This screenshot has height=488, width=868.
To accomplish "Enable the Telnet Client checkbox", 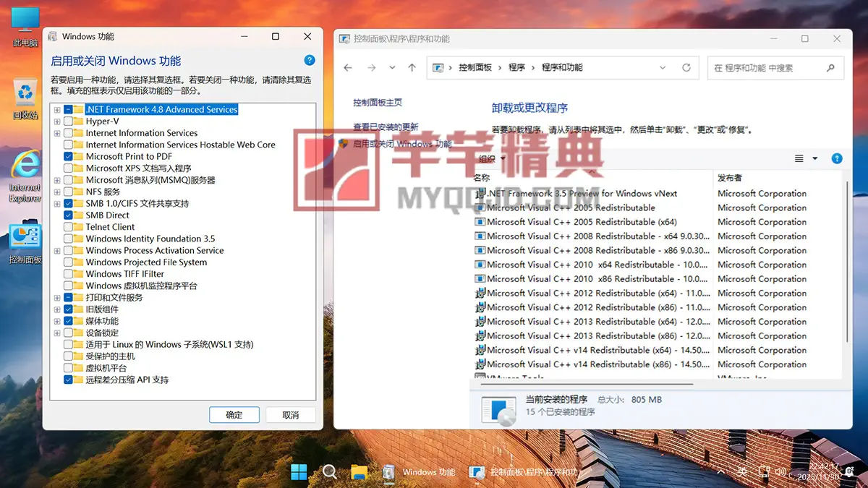I will tap(69, 227).
